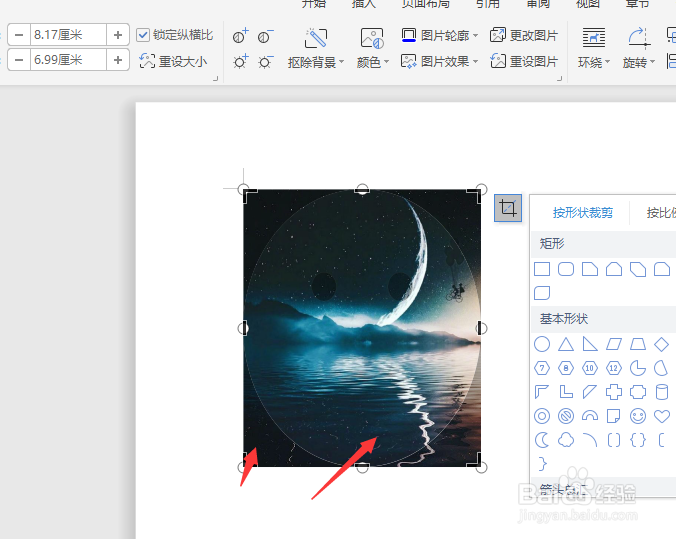The width and height of the screenshot is (676, 539).
Task: Choose the folded corner note shape
Action: pyautogui.click(x=614, y=416)
